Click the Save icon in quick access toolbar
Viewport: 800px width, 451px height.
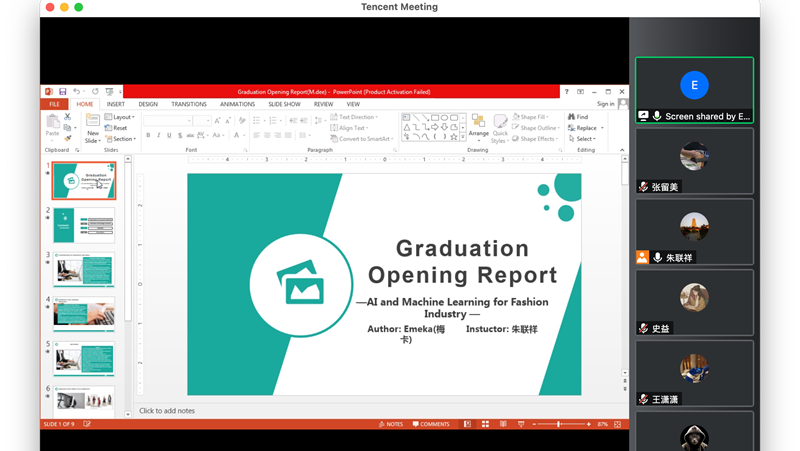[x=62, y=91]
